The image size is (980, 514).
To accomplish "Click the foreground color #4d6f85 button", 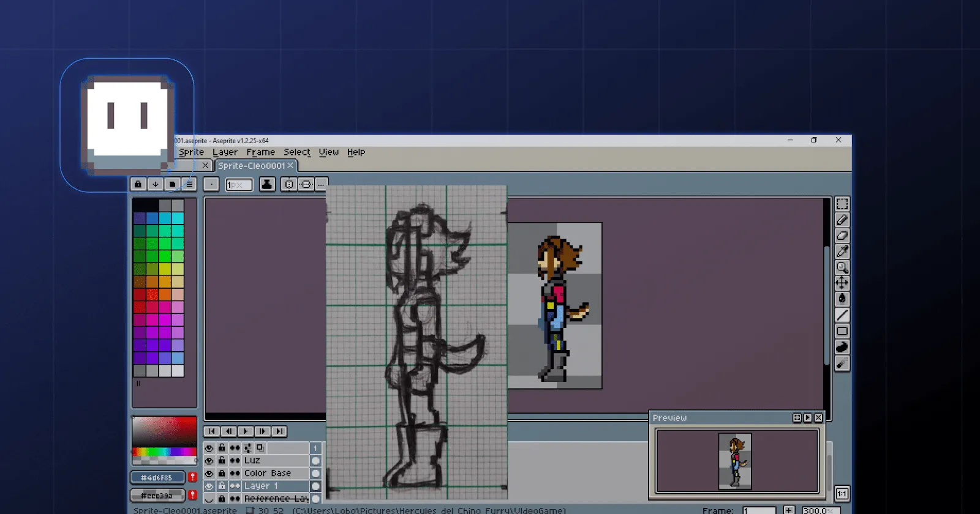I will [157, 477].
